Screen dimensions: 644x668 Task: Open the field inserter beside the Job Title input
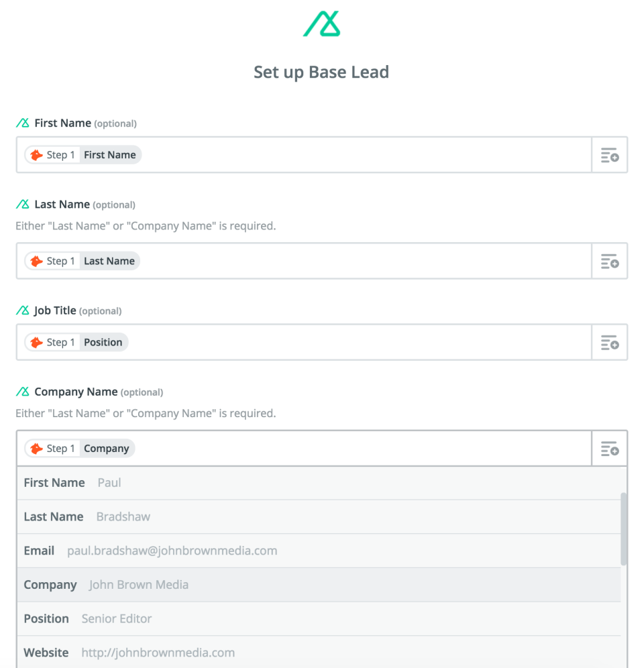[x=609, y=342]
